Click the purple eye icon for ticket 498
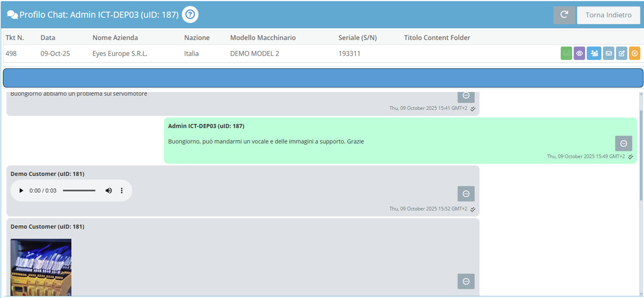The height and width of the screenshot is (298, 644). [x=579, y=53]
